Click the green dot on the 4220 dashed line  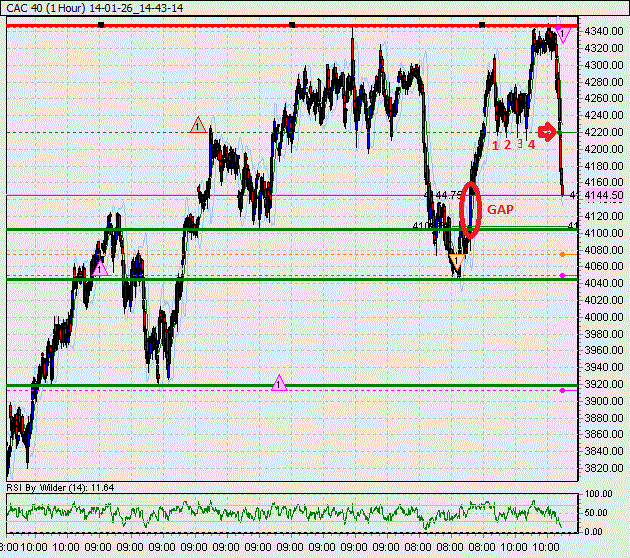[559, 132]
